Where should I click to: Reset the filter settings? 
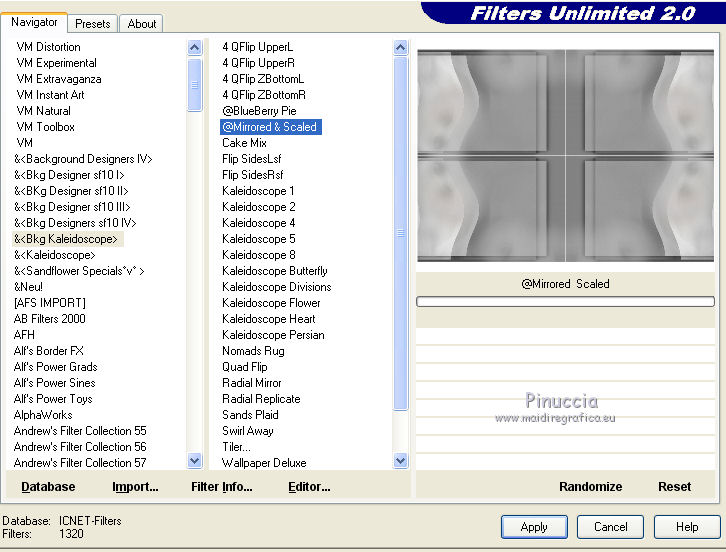(674, 487)
